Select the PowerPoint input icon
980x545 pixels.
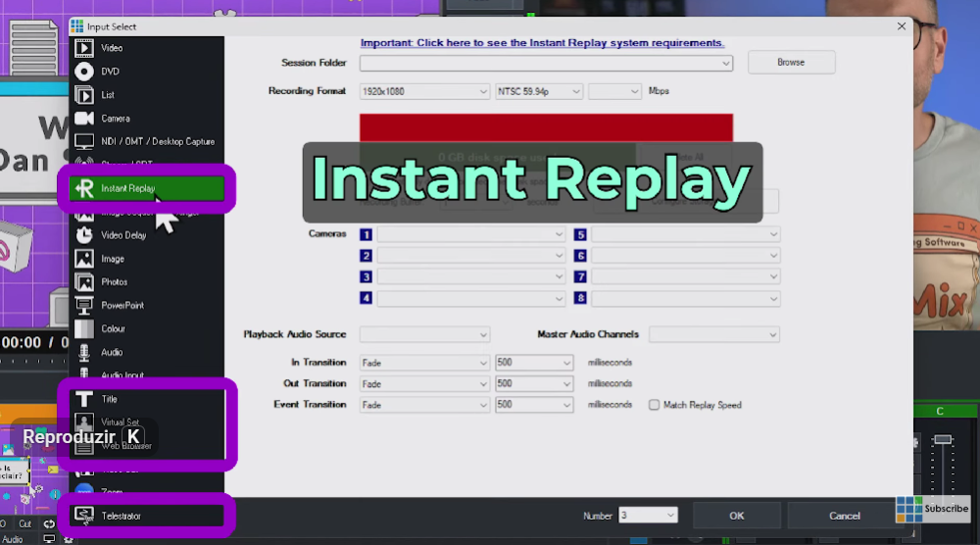pyautogui.click(x=84, y=305)
